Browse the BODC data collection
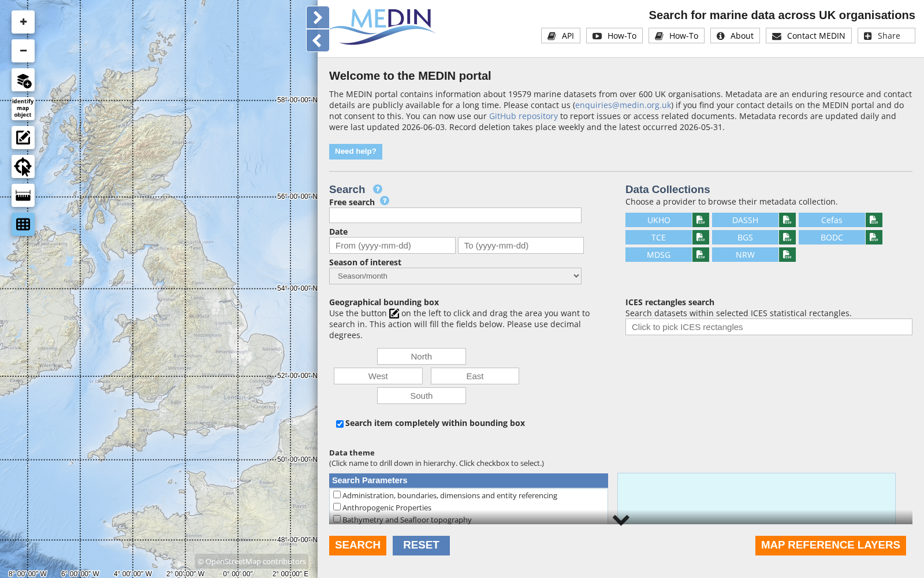This screenshot has width=924, height=578. (832, 238)
